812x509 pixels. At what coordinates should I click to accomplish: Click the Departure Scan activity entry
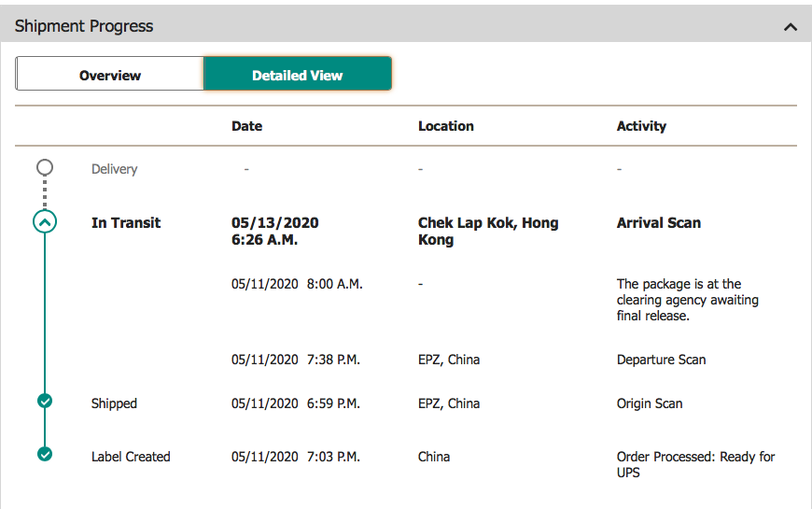[x=661, y=360]
